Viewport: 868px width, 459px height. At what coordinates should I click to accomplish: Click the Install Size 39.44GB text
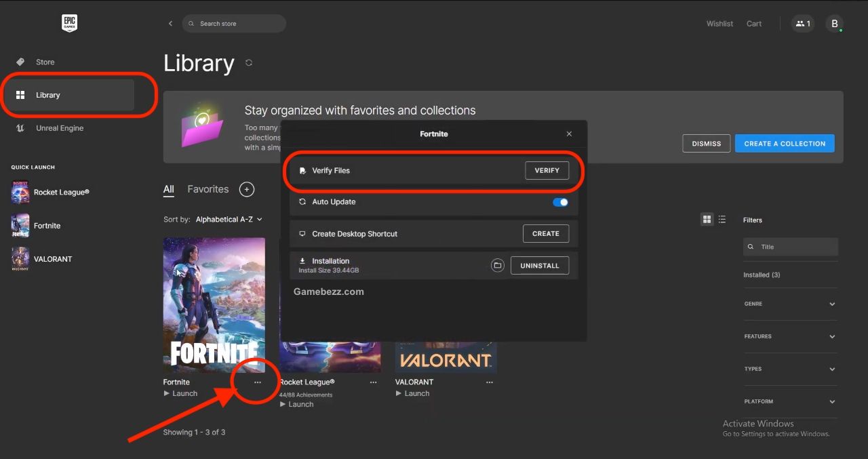pyautogui.click(x=329, y=271)
